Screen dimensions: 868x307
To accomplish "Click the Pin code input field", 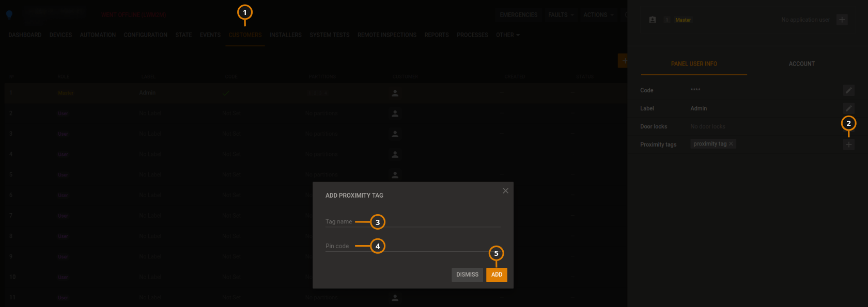I will coord(413,246).
